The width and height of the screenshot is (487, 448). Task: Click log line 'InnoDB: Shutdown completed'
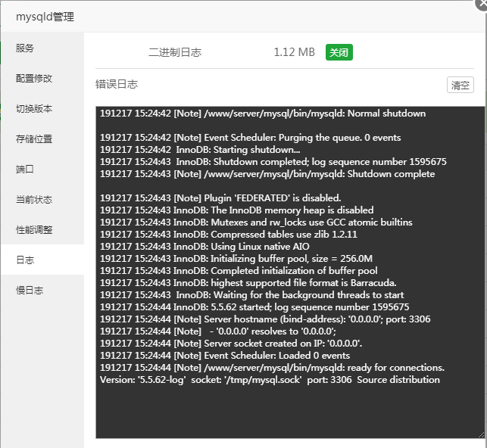click(x=273, y=162)
